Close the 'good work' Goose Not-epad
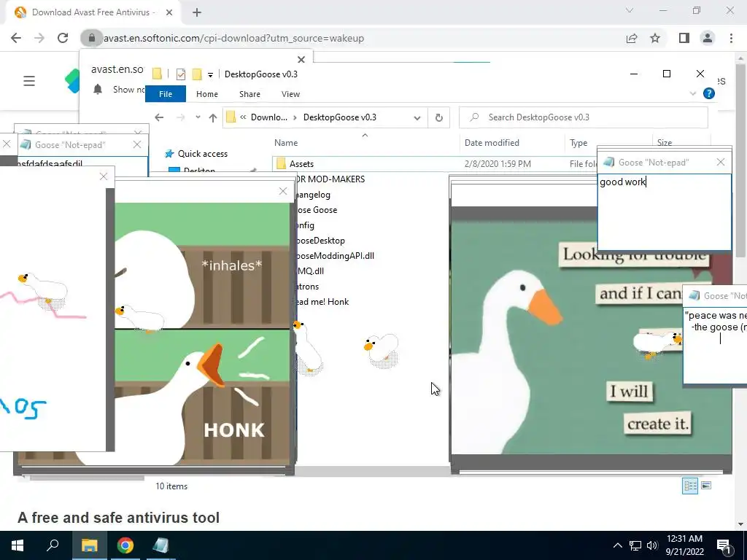The height and width of the screenshot is (560, 747). point(720,163)
